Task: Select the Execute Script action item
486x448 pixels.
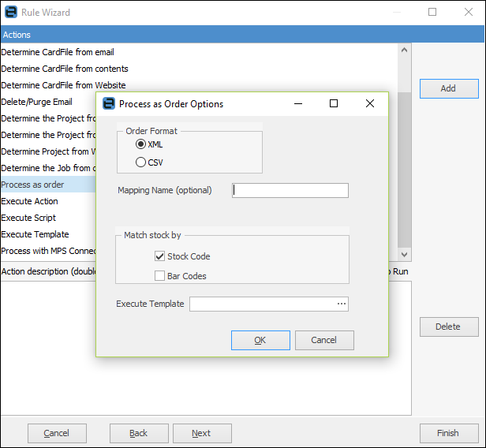Action: pos(28,218)
